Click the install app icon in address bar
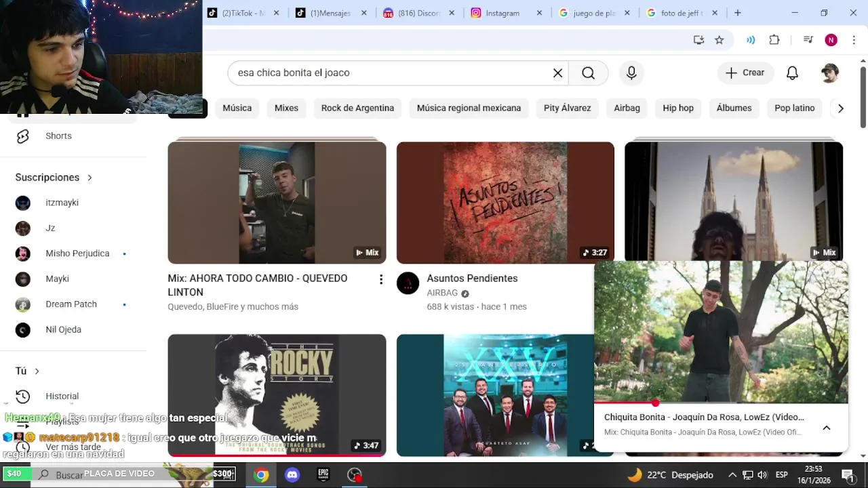Image resolution: width=868 pixels, height=488 pixels. (x=698, y=40)
